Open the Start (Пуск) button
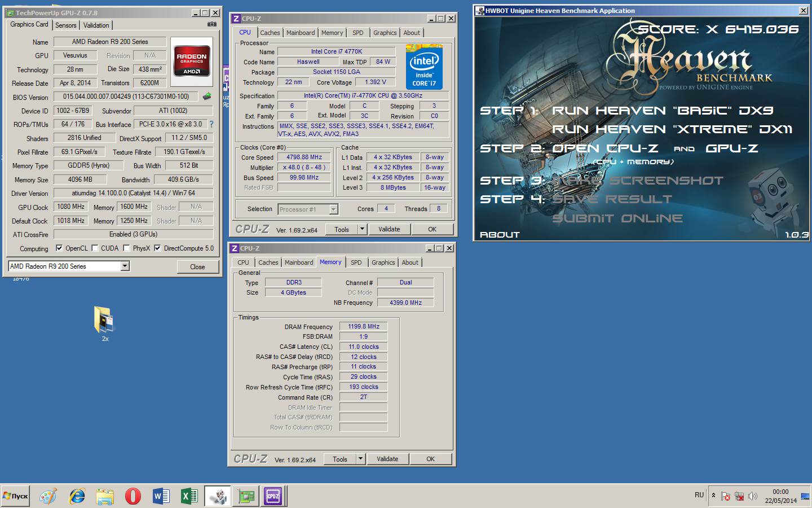The height and width of the screenshot is (508, 812). tap(15, 496)
